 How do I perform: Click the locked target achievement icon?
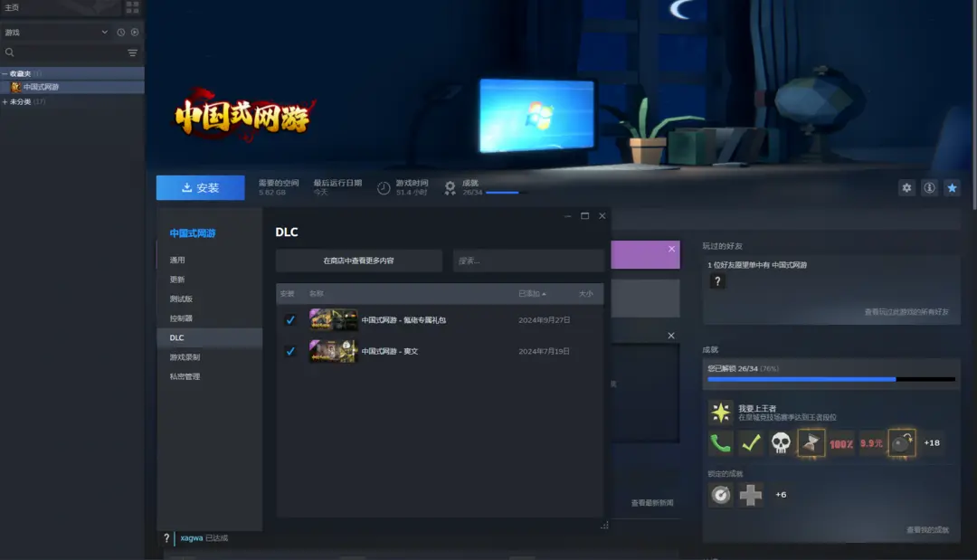tap(720, 495)
